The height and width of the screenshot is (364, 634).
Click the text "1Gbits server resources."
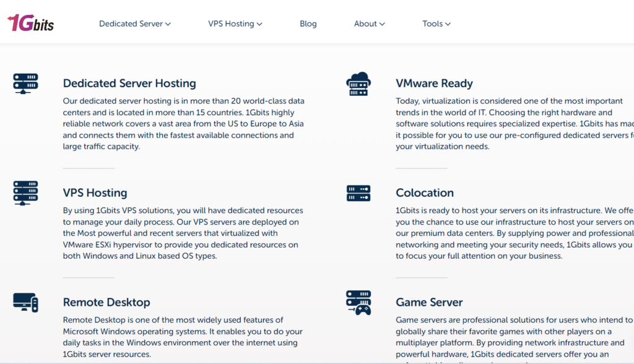pos(106,354)
